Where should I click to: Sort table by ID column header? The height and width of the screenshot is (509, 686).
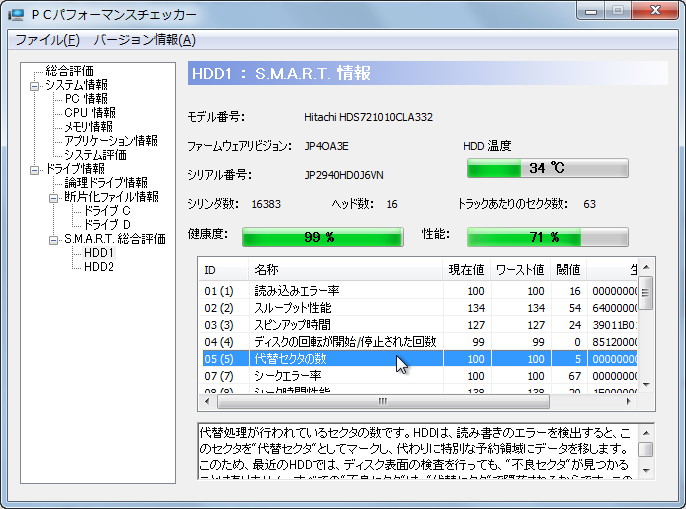tap(224, 270)
